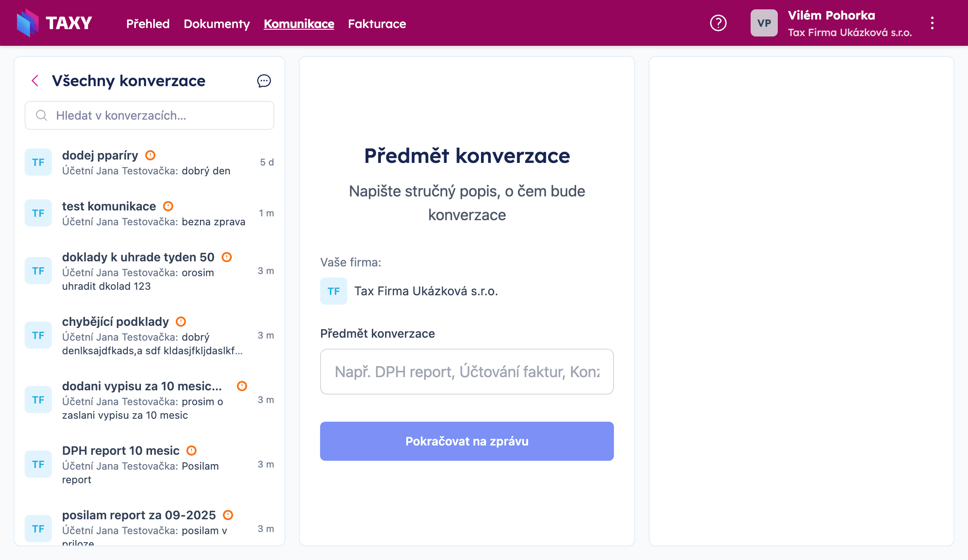Click the warning icon on test komunikace
Image resolution: width=968 pixels, height=560 pixels.
(x=168, y=206)
